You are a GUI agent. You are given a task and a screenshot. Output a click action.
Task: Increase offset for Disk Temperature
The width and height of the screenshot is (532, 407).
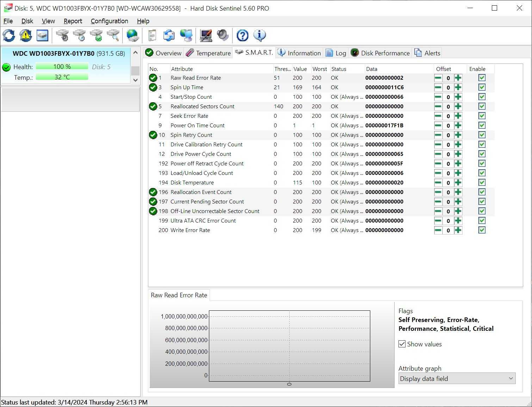click(x=458, y=183)
